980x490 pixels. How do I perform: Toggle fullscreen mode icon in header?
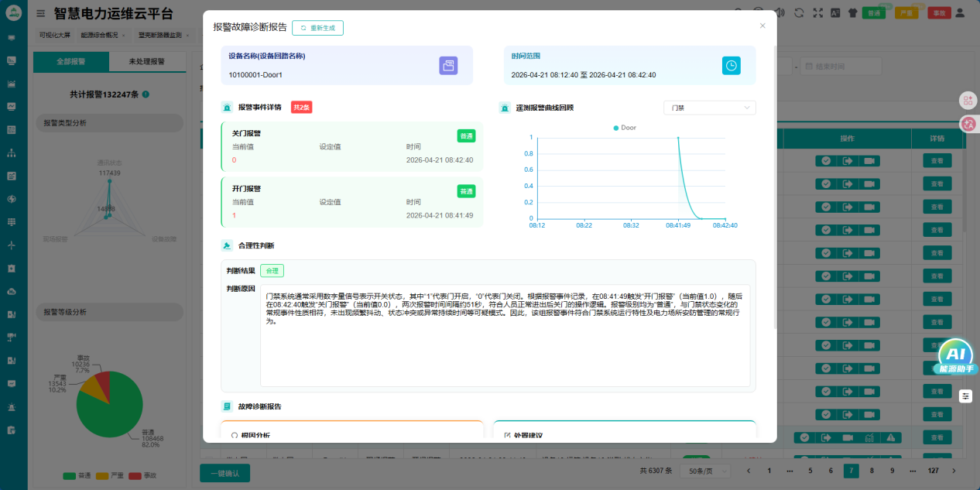(817, 12)
